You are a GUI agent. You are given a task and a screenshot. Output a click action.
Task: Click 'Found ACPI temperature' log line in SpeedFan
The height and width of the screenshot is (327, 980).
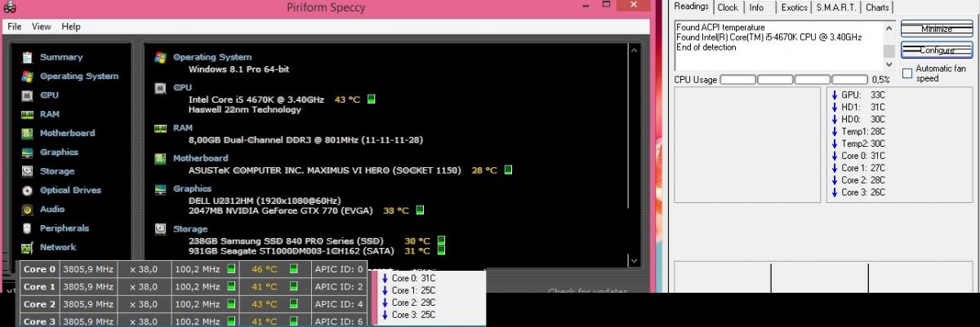(720, 28)
